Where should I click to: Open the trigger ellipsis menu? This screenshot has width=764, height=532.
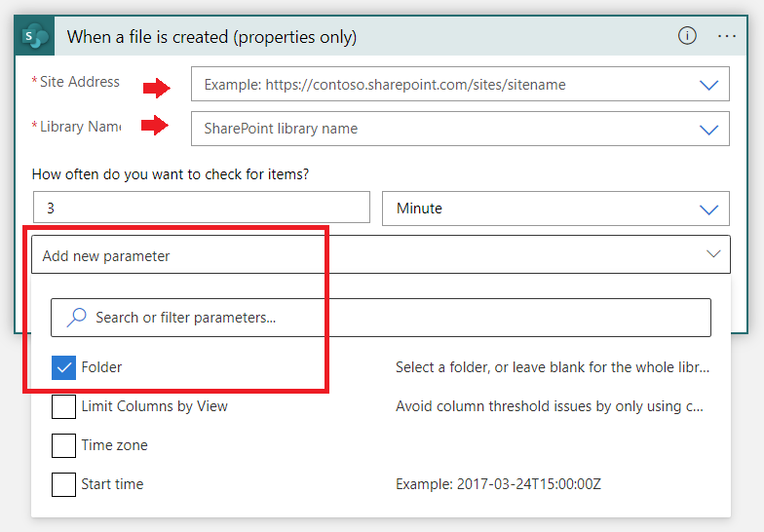727,35
